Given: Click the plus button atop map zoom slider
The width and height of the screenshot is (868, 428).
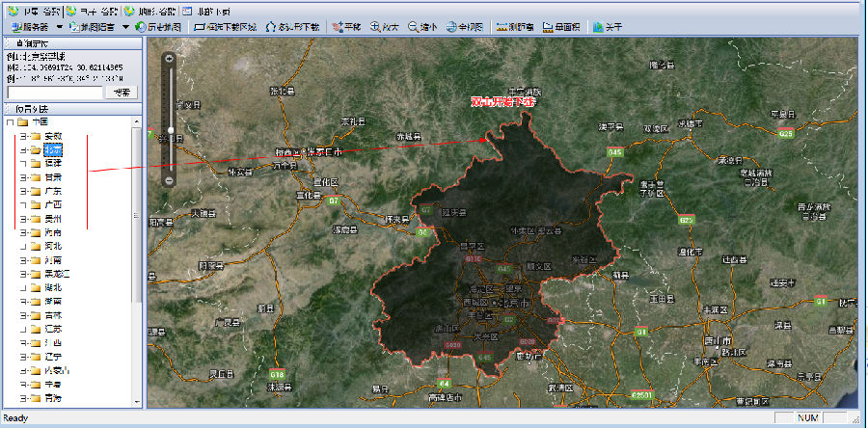Looking at the screenshot, I should pos(170,58).
